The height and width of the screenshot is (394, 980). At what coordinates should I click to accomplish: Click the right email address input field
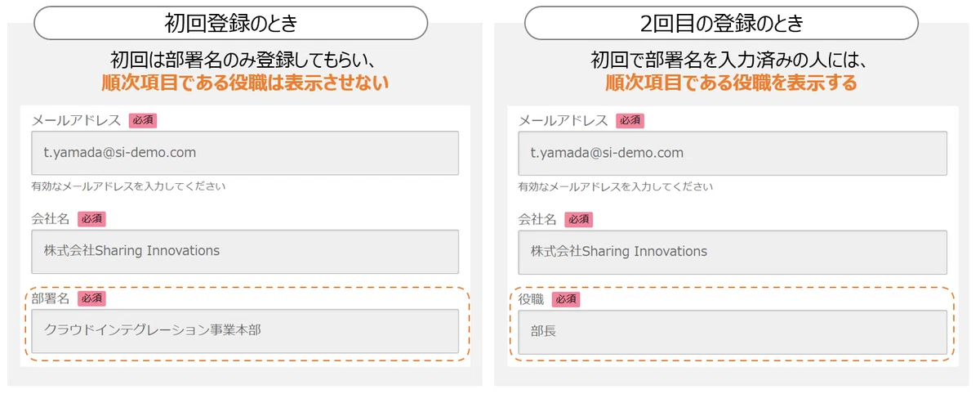(733, 153)
